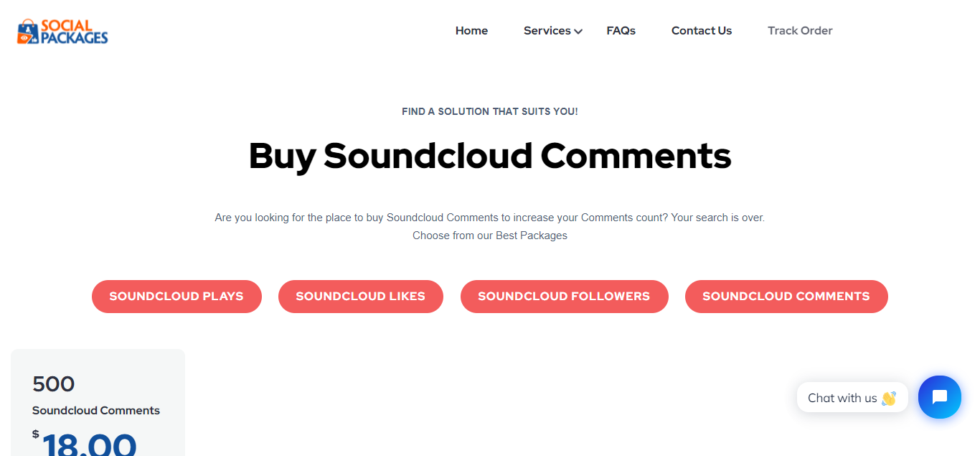Select Contact Us in the top menu
The height and width of the screenshot is (456, 980).
point(701,30)
